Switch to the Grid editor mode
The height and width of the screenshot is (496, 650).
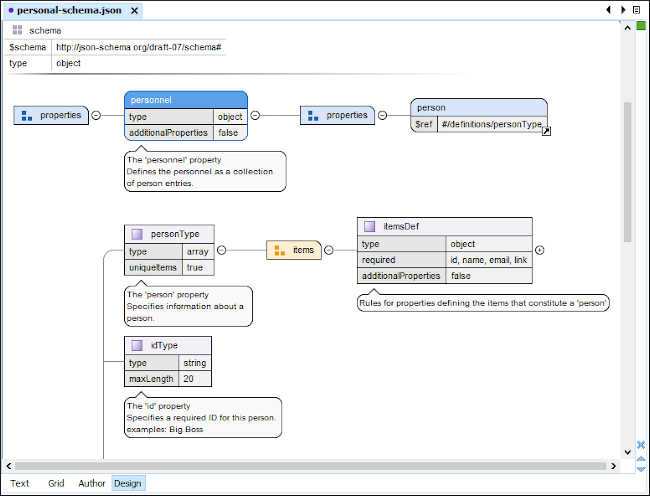(x=56, y=483)
